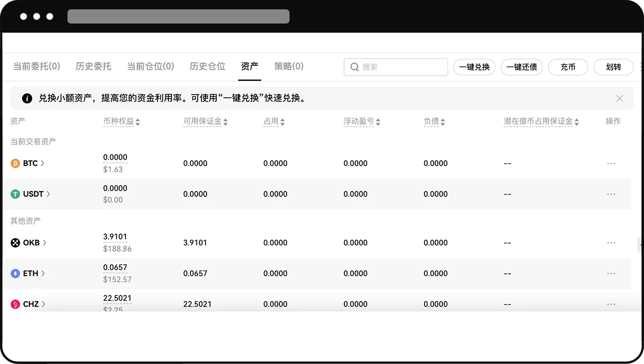Click ETH equity value 0.0657

tap(115, 267)
